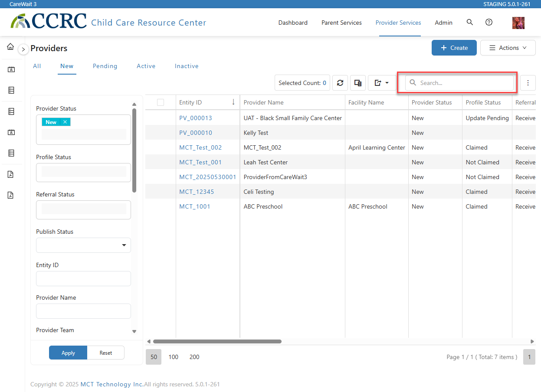
Task: Expand the sidebar with the chevron arrow
Action: coord(23,49)
